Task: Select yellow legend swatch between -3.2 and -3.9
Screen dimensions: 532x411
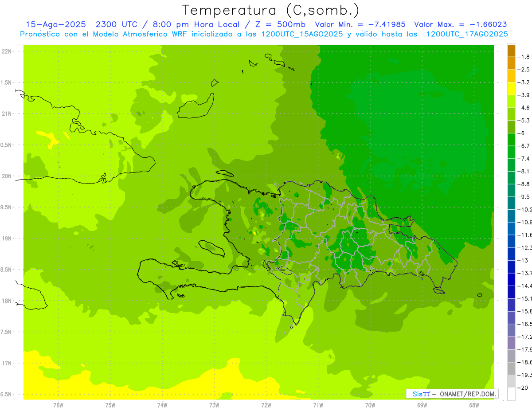Action: pos(511,89)
